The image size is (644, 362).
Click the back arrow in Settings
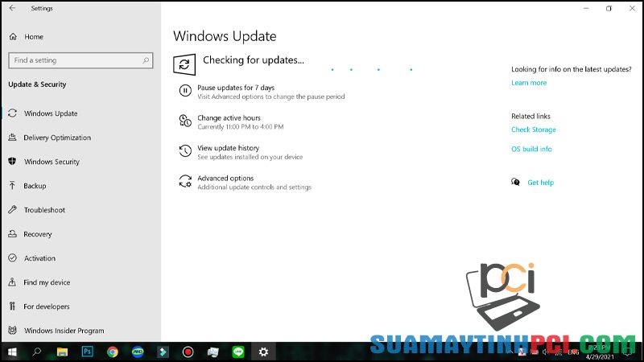[x=12, y=8]
